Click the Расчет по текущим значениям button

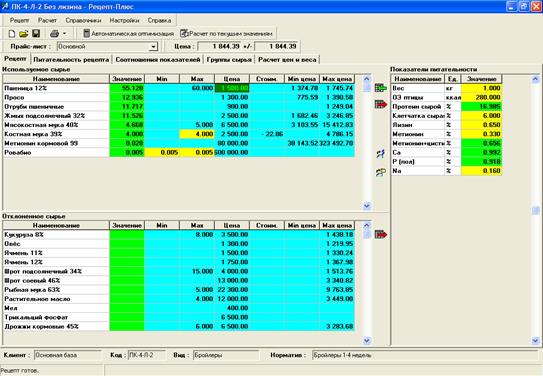[x=227, y=34]
